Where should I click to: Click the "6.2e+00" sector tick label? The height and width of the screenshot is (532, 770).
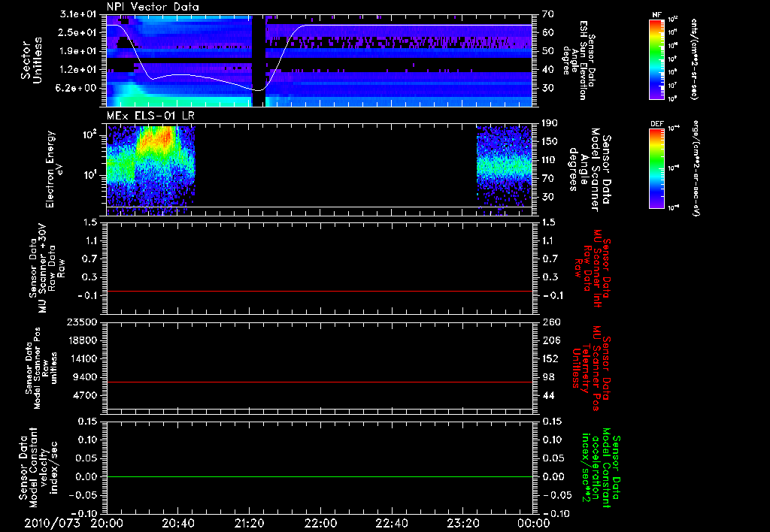tap(77, 88)
